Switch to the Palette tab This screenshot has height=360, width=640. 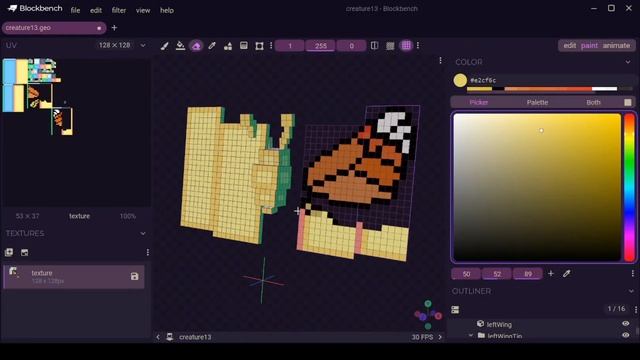click(537, 102)
